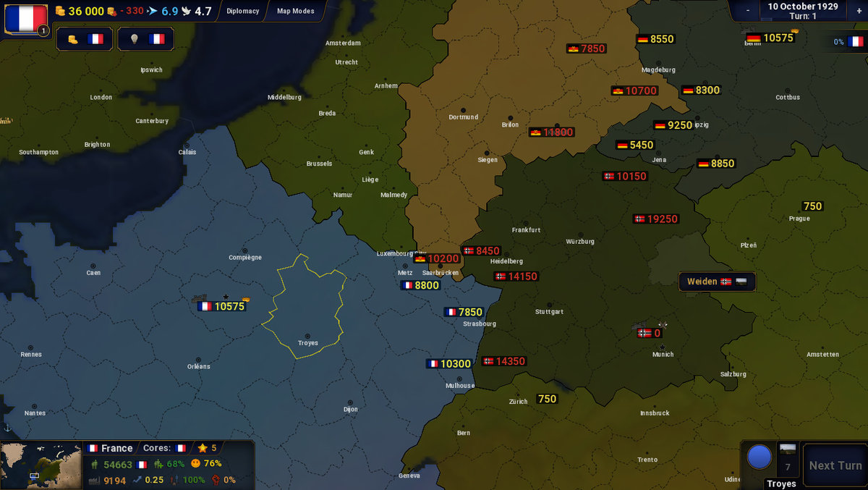Click the blue movement points arrow icon
Screen dimensions: 868x490
click(x=153, y=12)
